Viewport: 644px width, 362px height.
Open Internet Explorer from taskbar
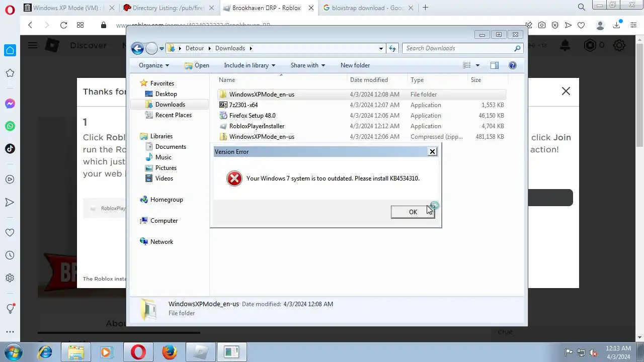pyautogui.click(x=45, y=352)
